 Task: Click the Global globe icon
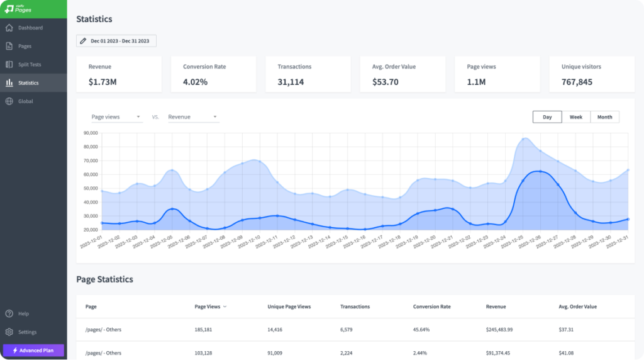pos(9,101)
